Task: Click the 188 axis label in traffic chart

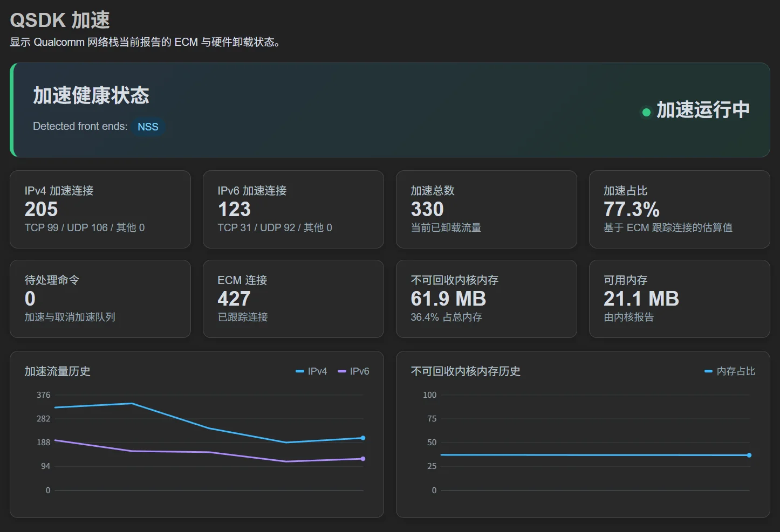Action: coord(44,443)
